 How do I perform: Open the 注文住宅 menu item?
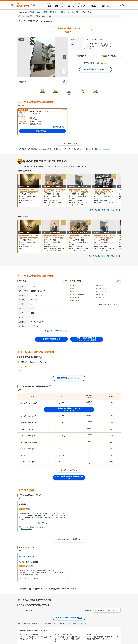click(84, 6)
